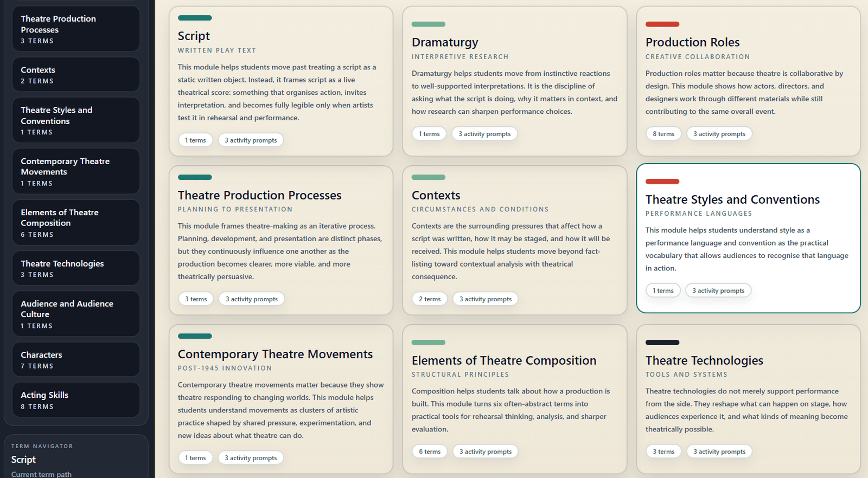Viewport: 868px width, 478px height.
Task: Click activity prompts on Theatre Production Processes card
Action: [252, 299]
